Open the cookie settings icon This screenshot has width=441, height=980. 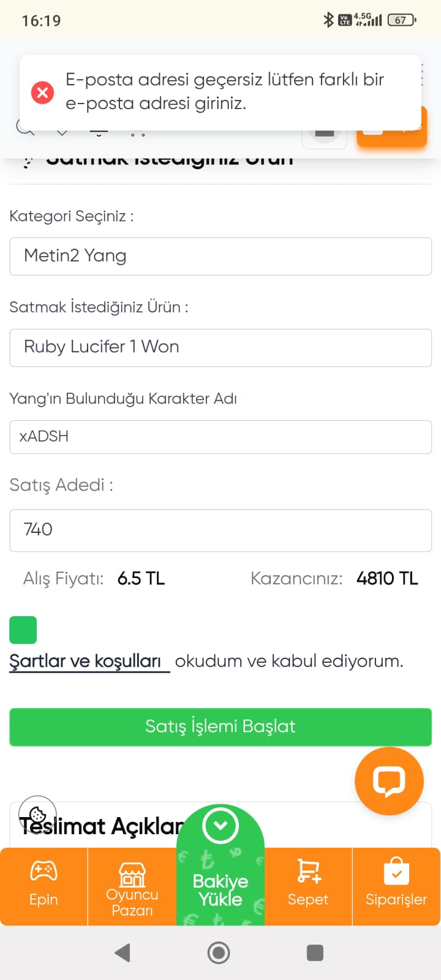coord(37,814)
